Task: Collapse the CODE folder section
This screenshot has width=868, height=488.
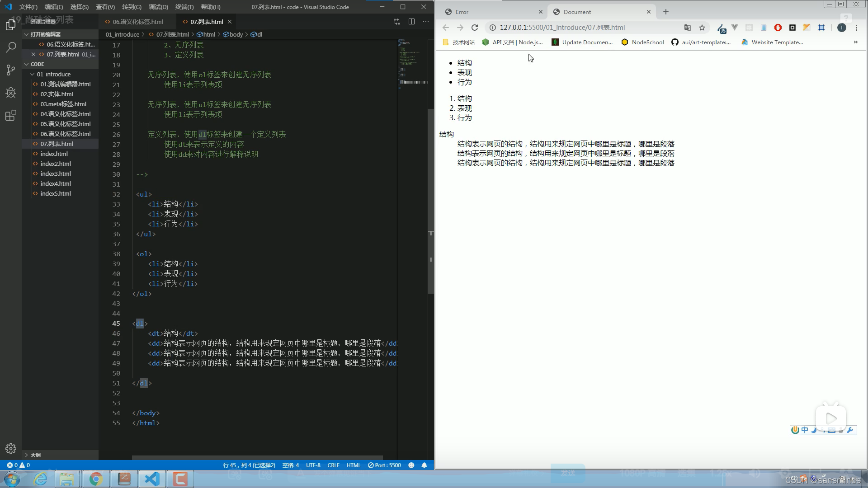Action: [x=60, y=64]
